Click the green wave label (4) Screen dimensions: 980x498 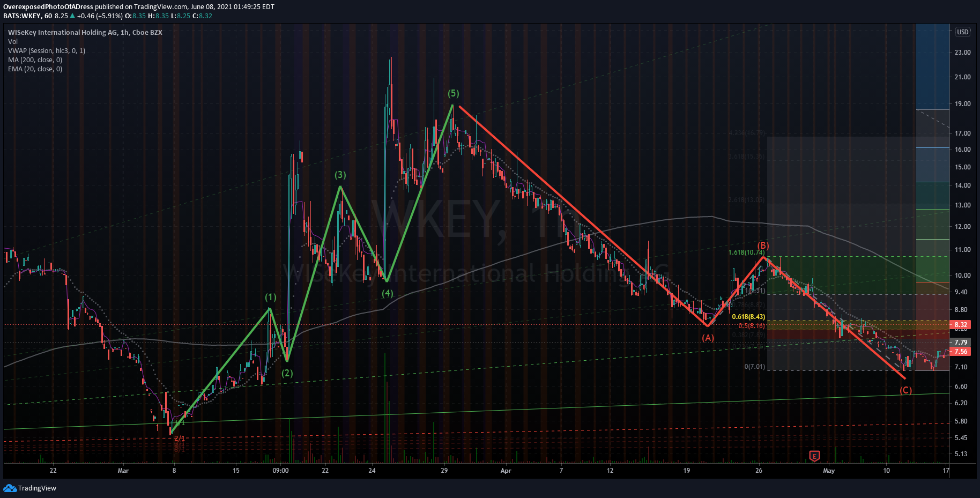(x=387, y=293)
